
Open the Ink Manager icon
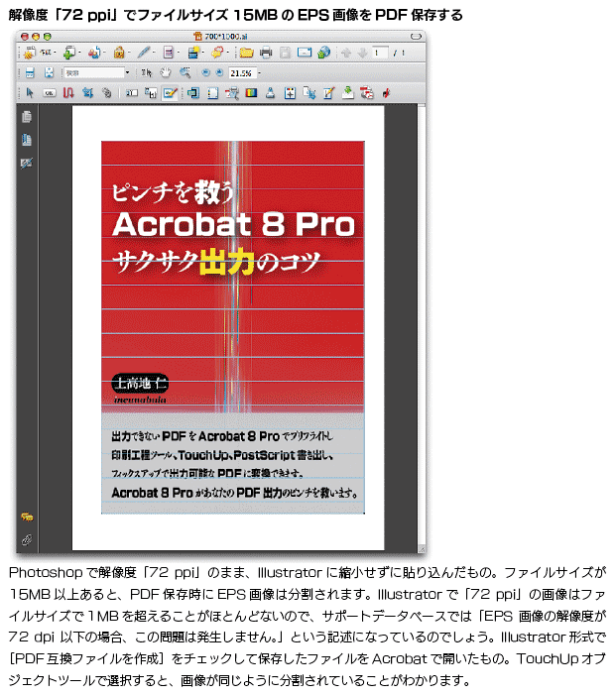pos(271,92)
